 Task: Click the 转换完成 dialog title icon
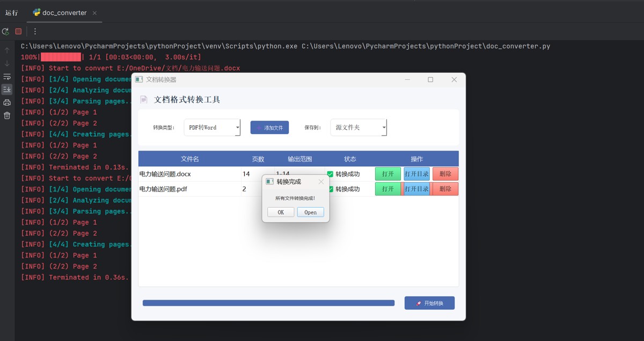click(270, 182)
